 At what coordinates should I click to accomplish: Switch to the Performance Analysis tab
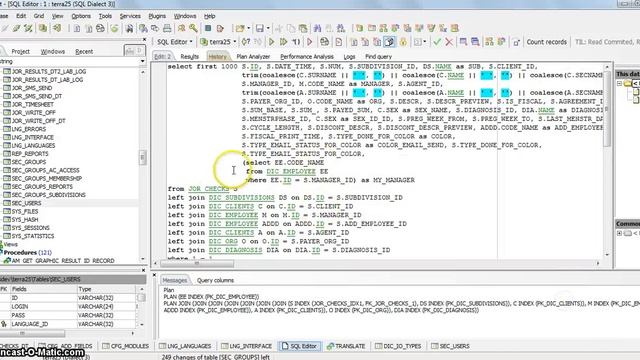pyautogui.click(x=307, y=57)
